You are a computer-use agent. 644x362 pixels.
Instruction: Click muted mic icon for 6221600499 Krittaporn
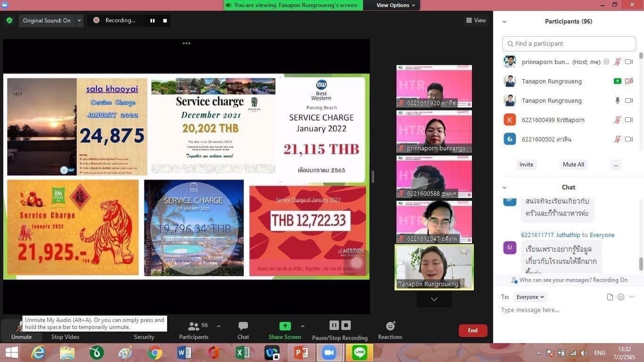(x=617, y=120)
